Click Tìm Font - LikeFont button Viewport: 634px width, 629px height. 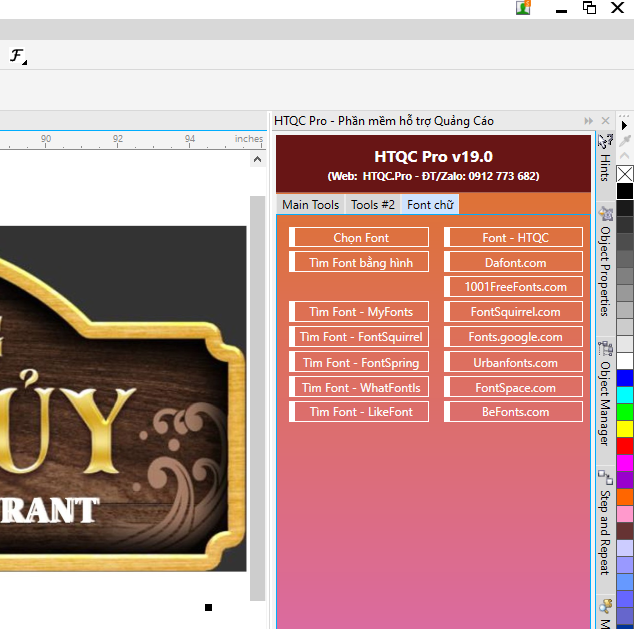click(x=359, y=412)
